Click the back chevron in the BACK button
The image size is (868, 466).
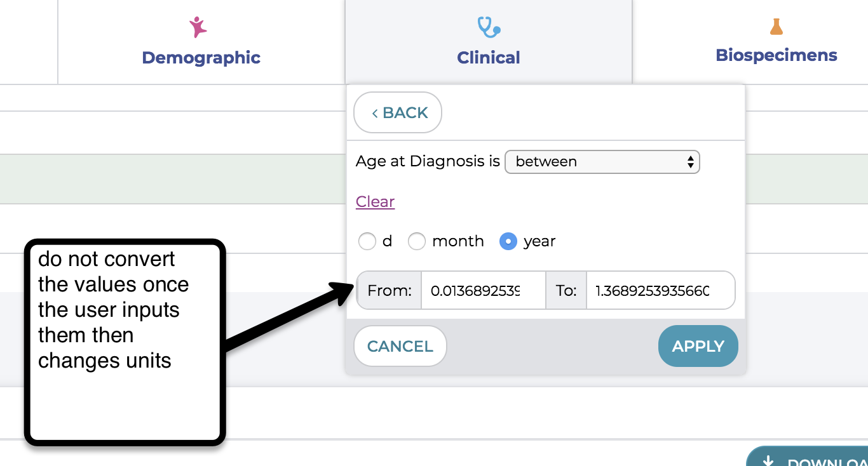(375, 112)
